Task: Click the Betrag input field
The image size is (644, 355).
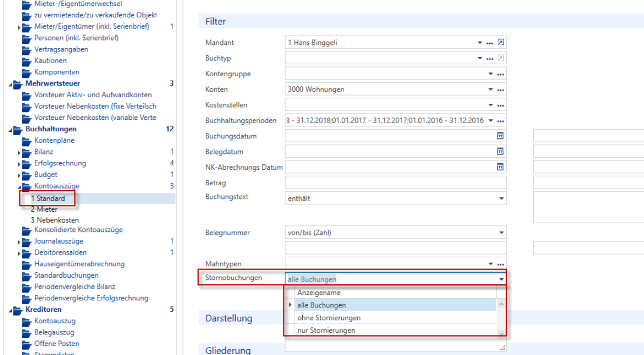Action: pos(396,183)
